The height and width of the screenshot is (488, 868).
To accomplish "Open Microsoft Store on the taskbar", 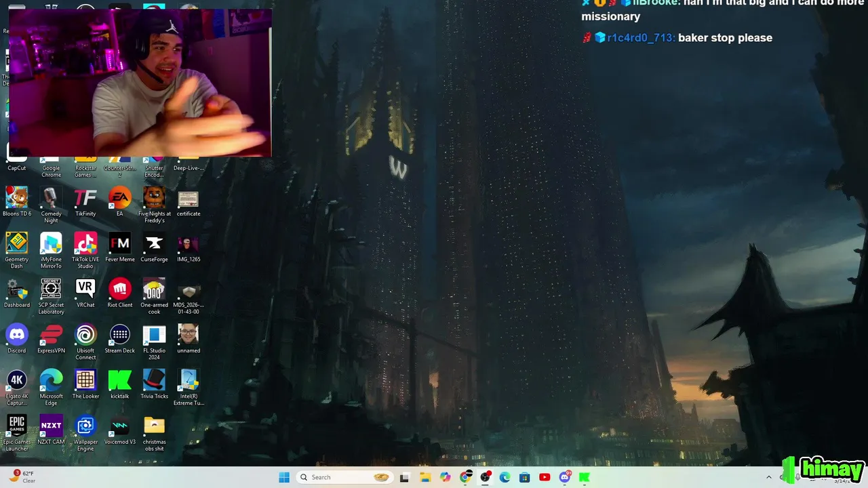I will pos(524,477).
